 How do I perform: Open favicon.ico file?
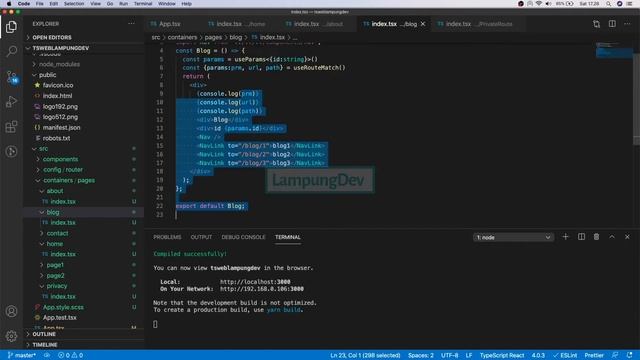click(x=58, y=85)
